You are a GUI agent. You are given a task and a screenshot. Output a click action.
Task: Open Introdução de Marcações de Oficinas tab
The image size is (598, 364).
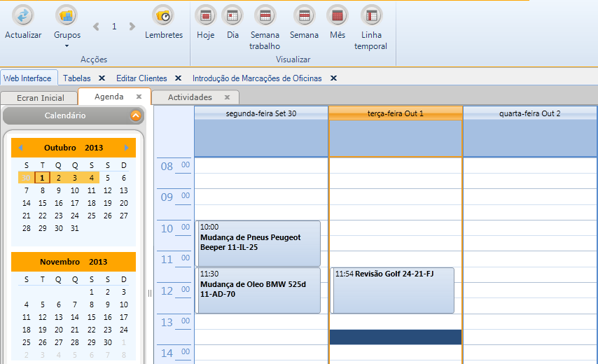click(x=257, y=78)
